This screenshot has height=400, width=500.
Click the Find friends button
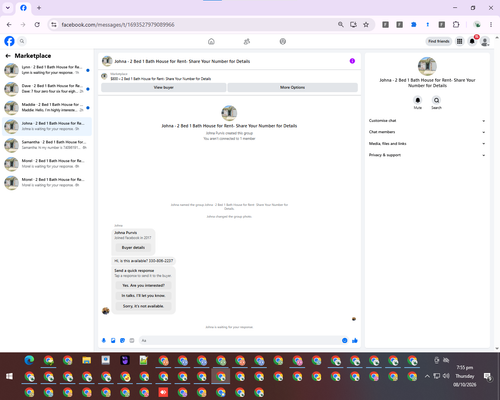pos(439,41)
